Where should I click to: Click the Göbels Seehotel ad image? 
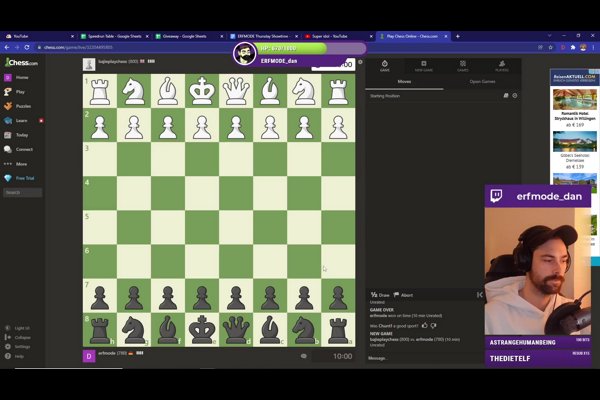(575, 142)
